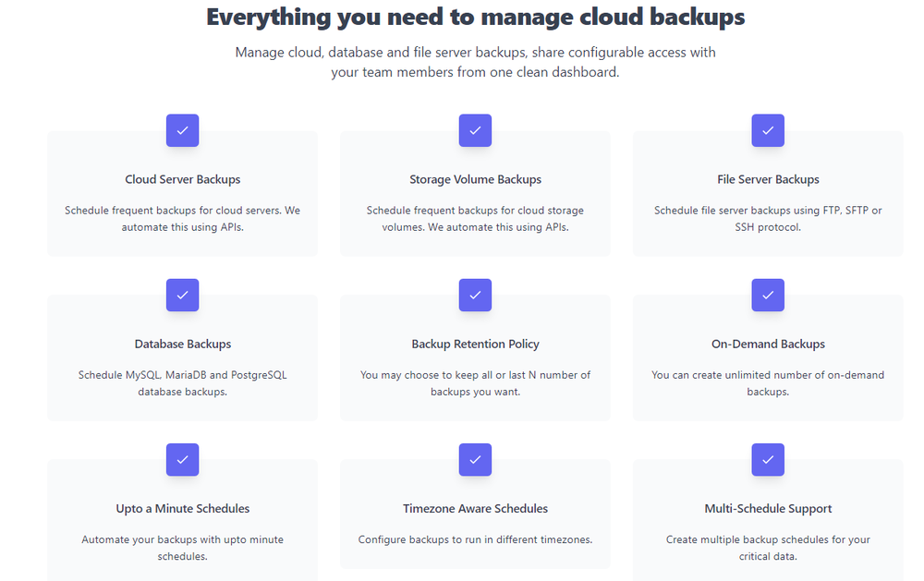Select the 'Timezone Aware Schedules' heading

pos(476,509)
